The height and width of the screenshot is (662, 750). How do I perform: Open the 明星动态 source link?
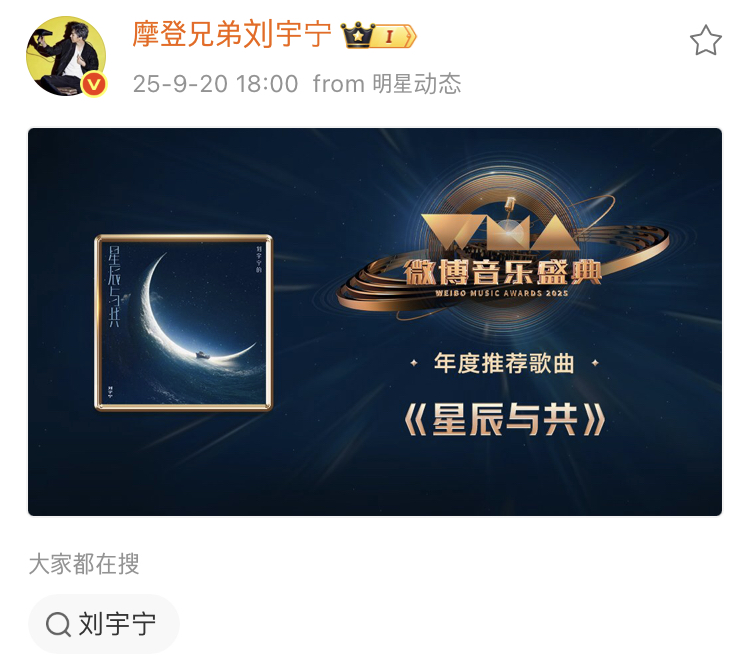(x=416, y=84)
